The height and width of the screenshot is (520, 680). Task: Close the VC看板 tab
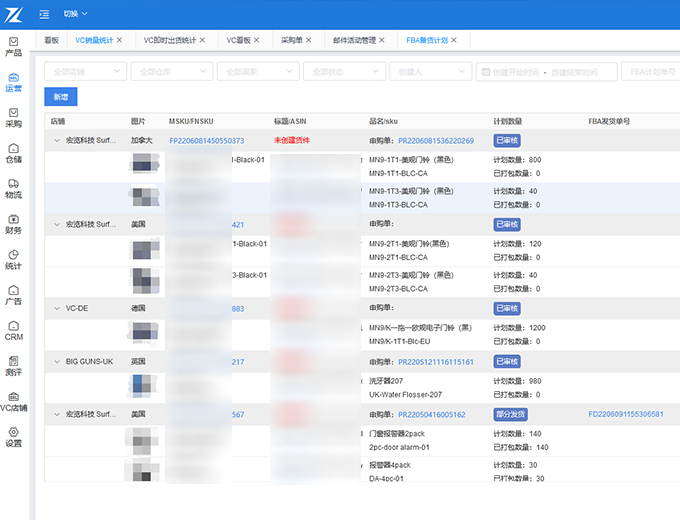click(x=257, y=40)
